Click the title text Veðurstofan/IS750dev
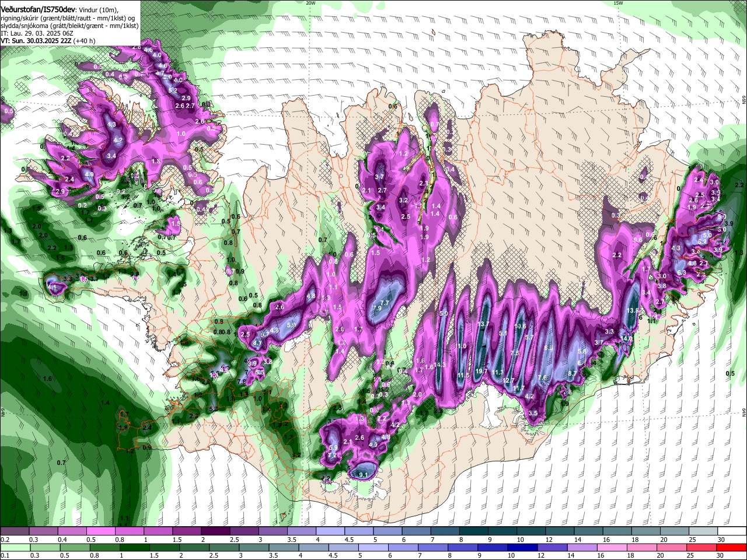This screenshot has width=747, height=560. (x=38, y=9)
